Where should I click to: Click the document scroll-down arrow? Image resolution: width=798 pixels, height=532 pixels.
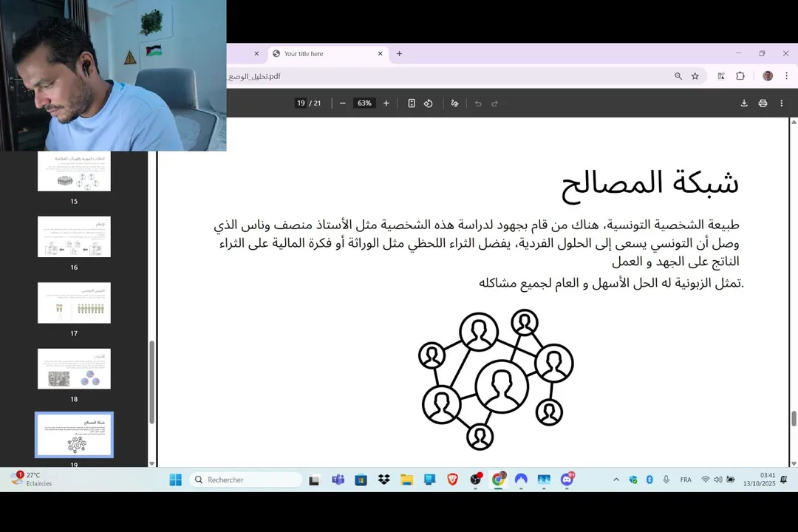794,463
